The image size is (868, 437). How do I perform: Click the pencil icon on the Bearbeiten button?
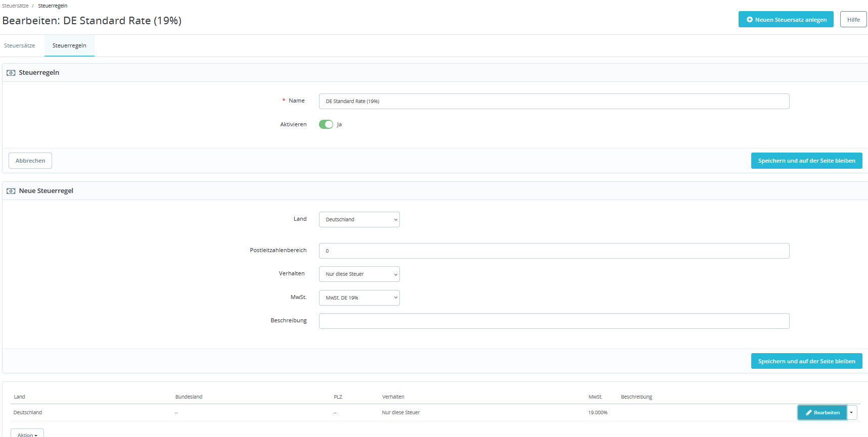coord(809,413)
